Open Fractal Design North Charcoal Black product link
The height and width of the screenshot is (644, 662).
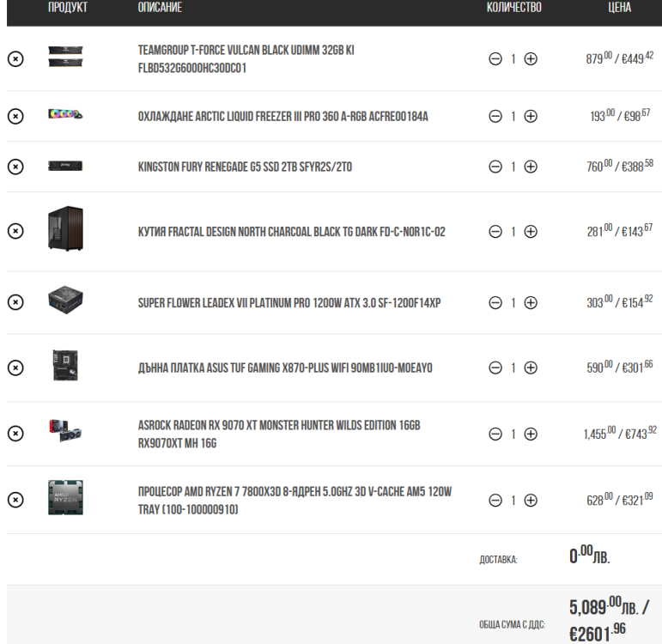(292, 232)
